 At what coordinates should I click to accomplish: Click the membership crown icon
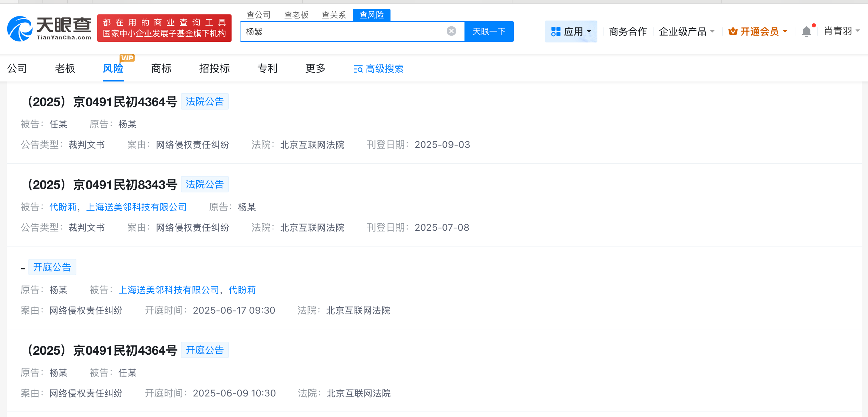(x=733, y=31)
